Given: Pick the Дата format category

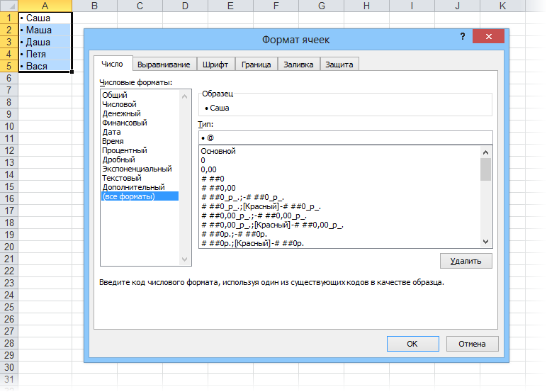Looking at the screenshot, I should [x=140, y=132].
